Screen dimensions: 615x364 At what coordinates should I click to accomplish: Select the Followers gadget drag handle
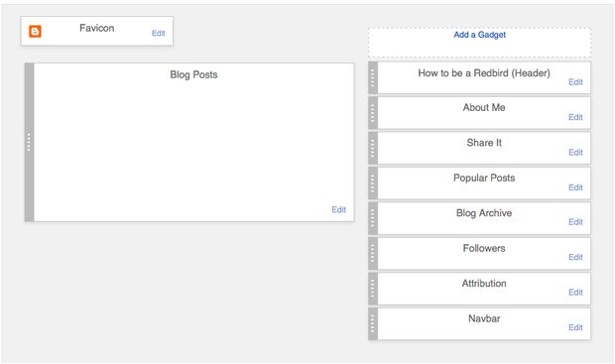[373, 253]
